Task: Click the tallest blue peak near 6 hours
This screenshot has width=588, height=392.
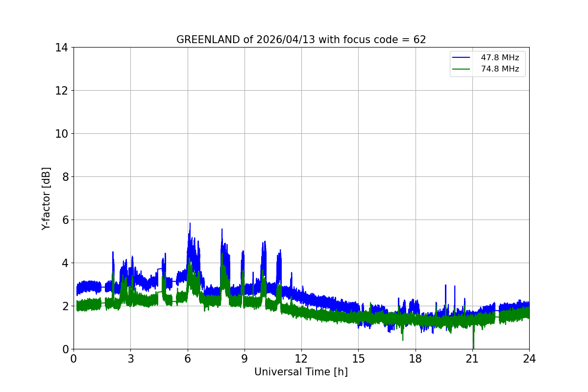Action: pyautogui.click(x=190, y=224)
